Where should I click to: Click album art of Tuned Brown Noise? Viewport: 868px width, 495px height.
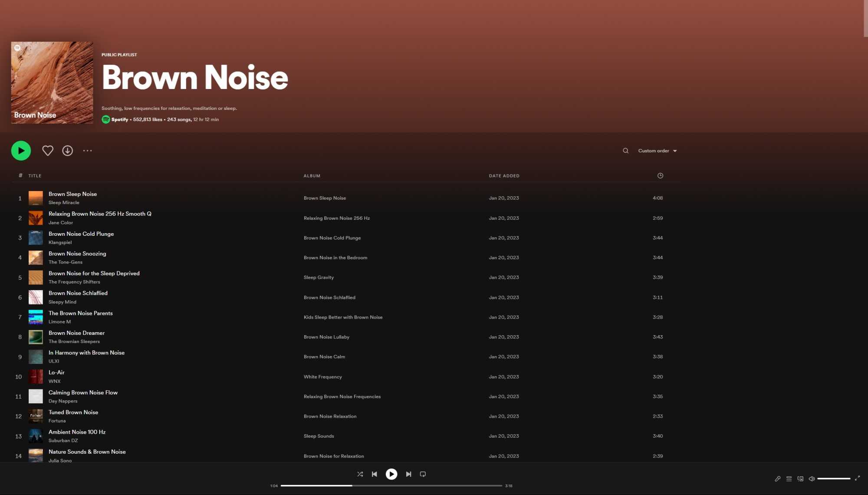(x=36, y=416)
